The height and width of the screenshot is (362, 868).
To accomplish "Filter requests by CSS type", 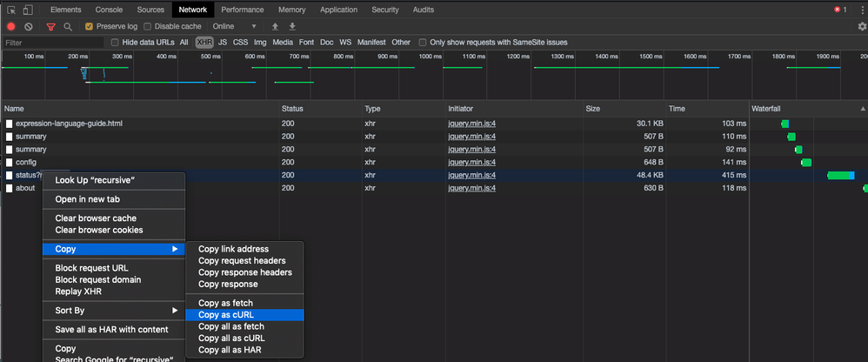I will pos(240,42).
